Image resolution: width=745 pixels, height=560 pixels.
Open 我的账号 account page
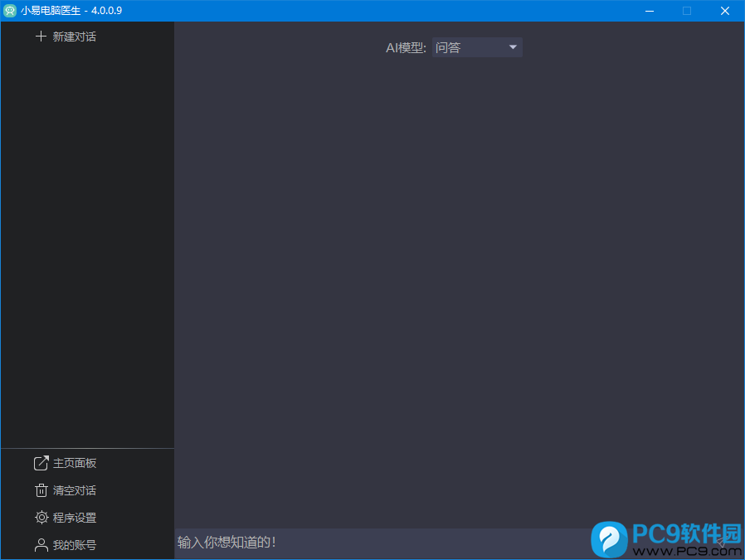point(65,545)
